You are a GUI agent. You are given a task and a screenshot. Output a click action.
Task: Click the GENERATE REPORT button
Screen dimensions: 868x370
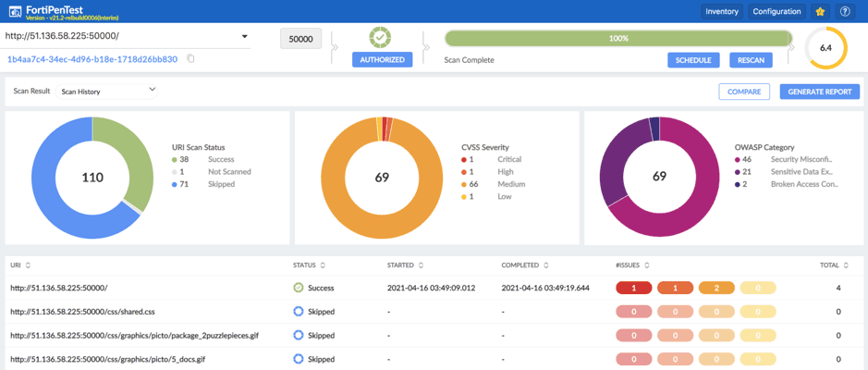coord(819,92)
